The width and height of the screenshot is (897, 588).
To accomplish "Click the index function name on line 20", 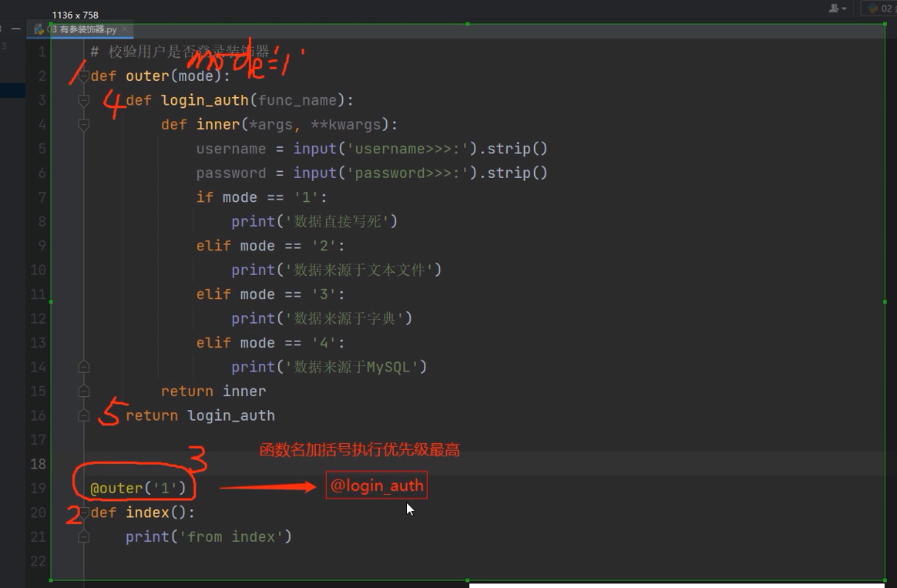I will click(147, 512).
